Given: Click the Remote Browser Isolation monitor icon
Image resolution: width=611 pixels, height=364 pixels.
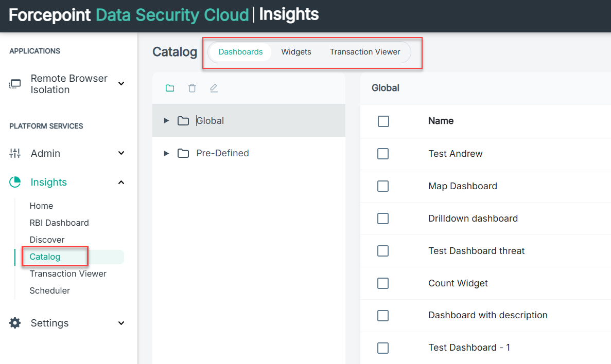Looking at the screenshot, I should (x=15, y=84).
